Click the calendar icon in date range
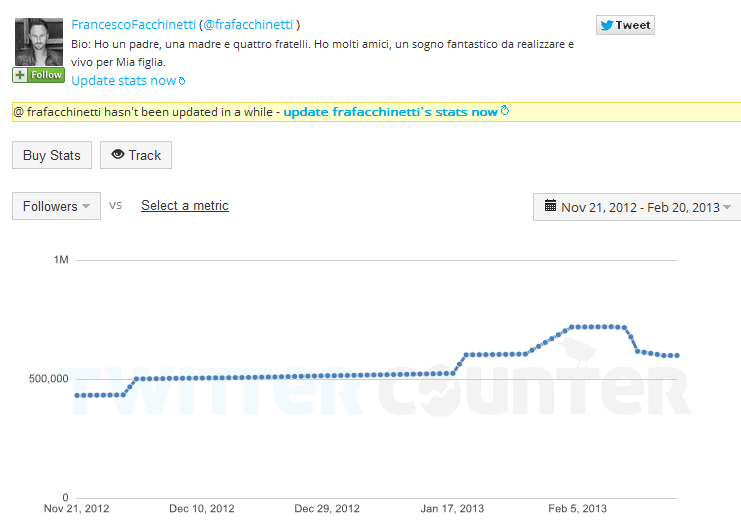 point(550,206)
